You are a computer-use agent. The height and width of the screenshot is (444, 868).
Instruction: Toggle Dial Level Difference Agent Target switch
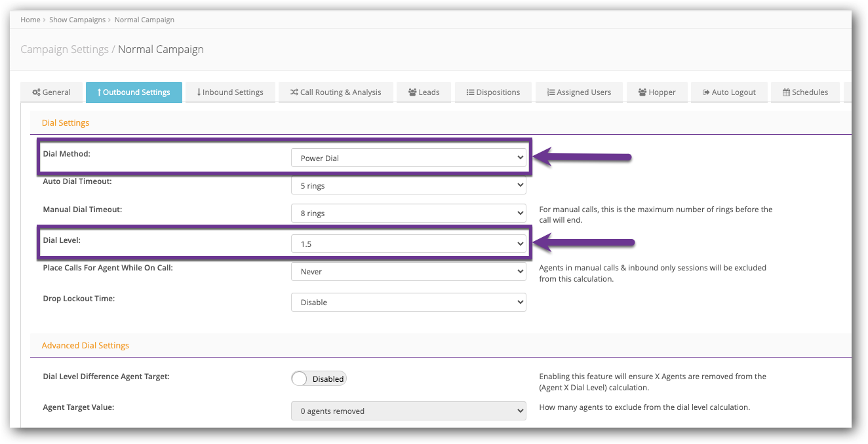point(319,379)
